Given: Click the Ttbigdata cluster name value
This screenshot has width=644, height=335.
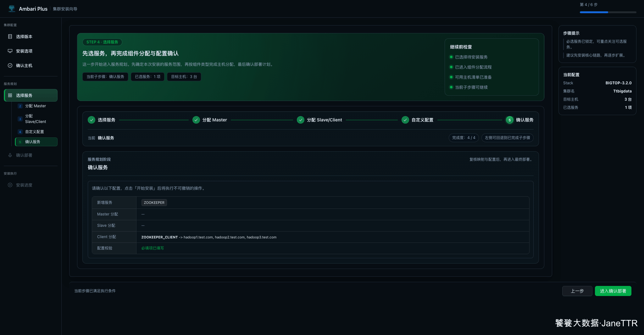Looking at the screenshot, I should 622,91.
